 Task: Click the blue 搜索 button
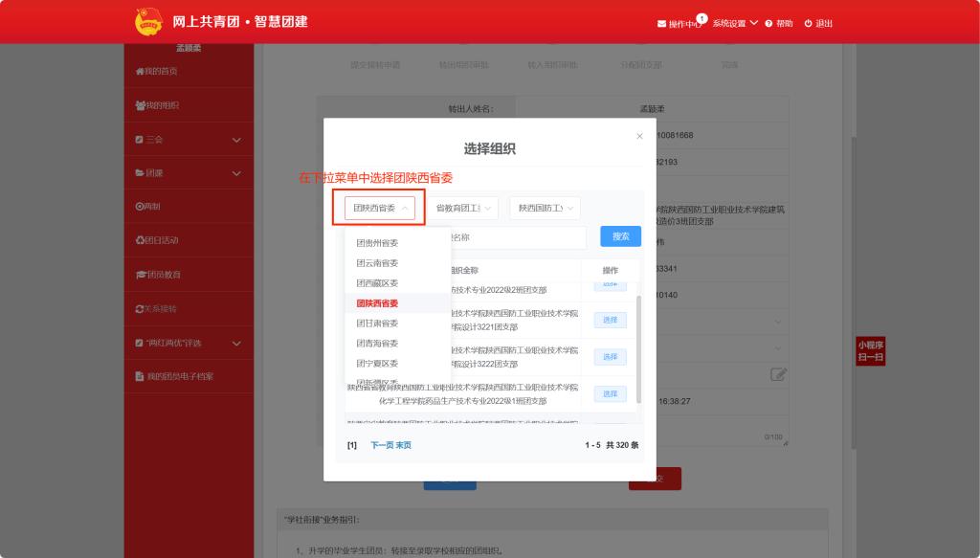point(620,236)
